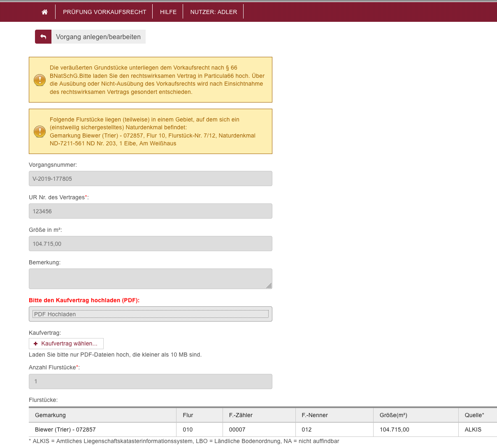
Task: Click the UR Nr. des Vertrages field
Action: coord(151,211)
